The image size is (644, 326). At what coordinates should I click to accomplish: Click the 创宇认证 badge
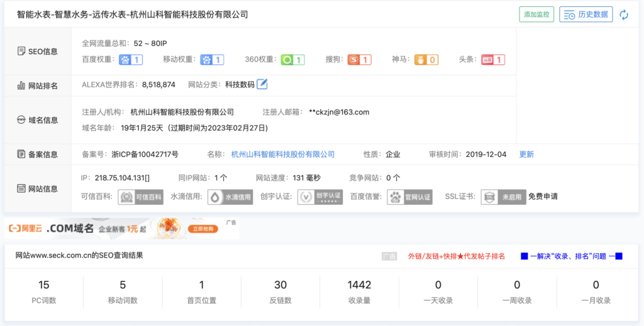tap(320, 197)
